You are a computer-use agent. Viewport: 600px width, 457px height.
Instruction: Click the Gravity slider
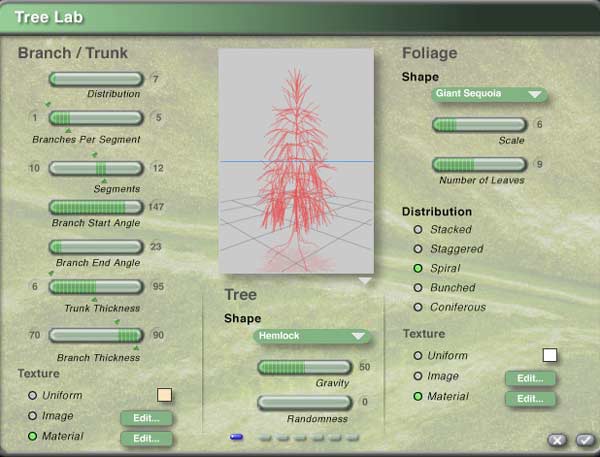coord(305,367)
